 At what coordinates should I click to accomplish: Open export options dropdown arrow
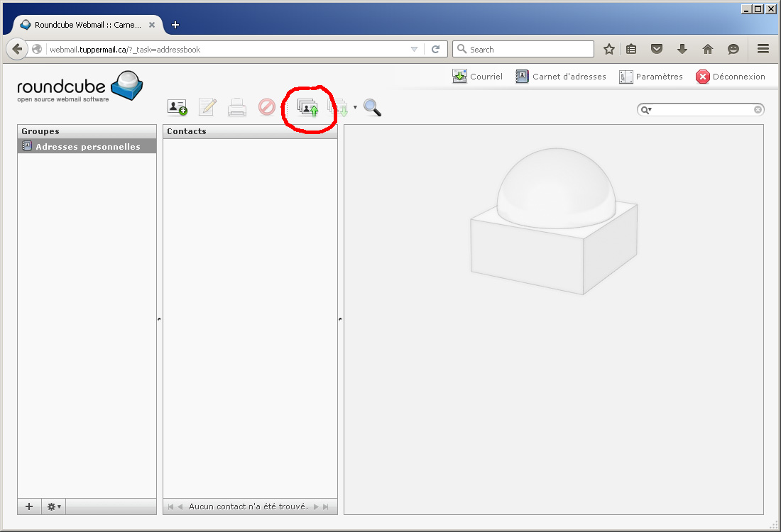[355, 108]
